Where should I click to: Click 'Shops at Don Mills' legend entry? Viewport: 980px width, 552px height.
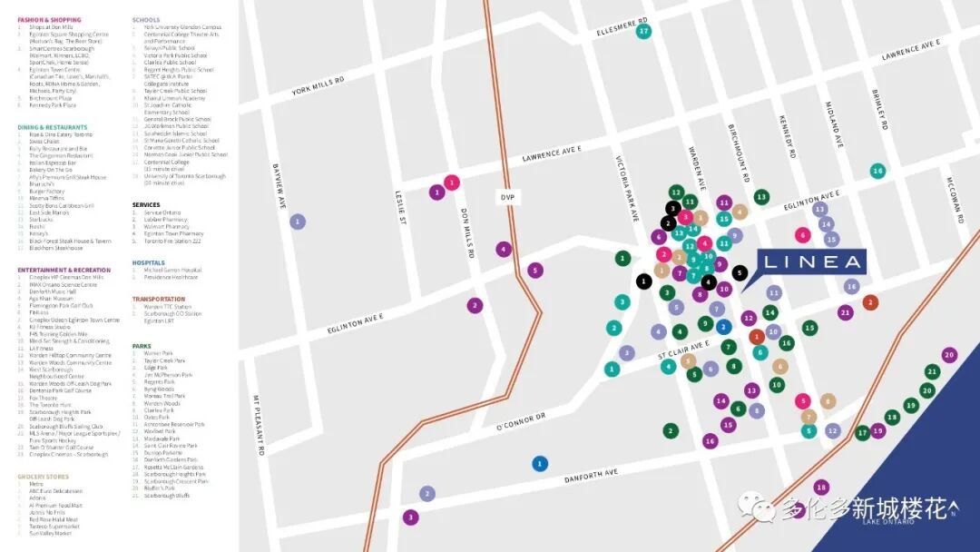coord(51,27)
